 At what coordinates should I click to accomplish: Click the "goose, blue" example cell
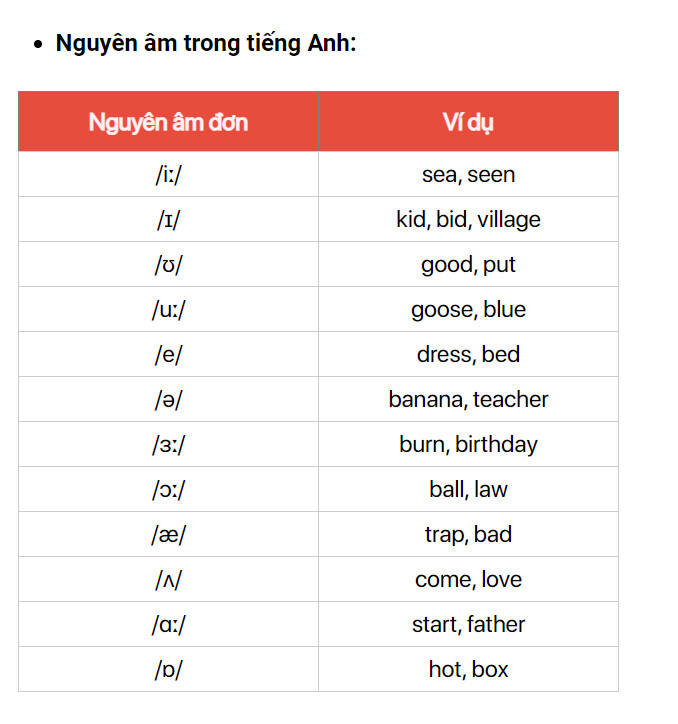click(468, 310)
